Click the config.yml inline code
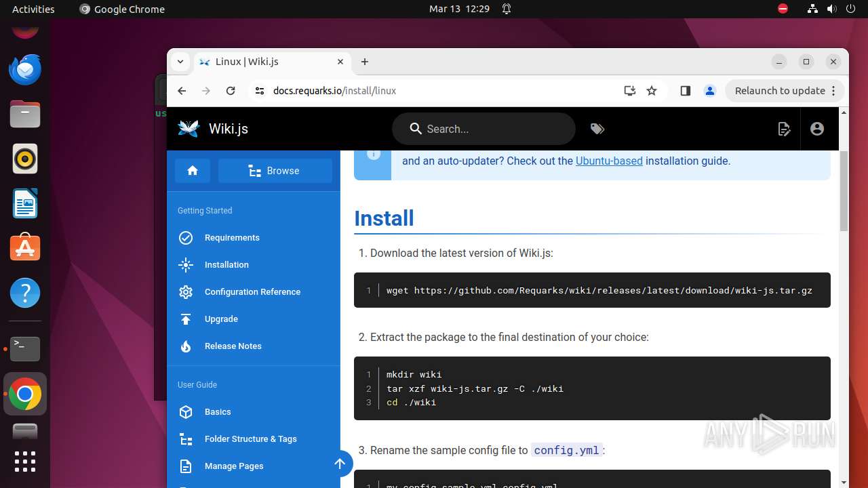The image size is (868, 488). (x=566, y=450)
